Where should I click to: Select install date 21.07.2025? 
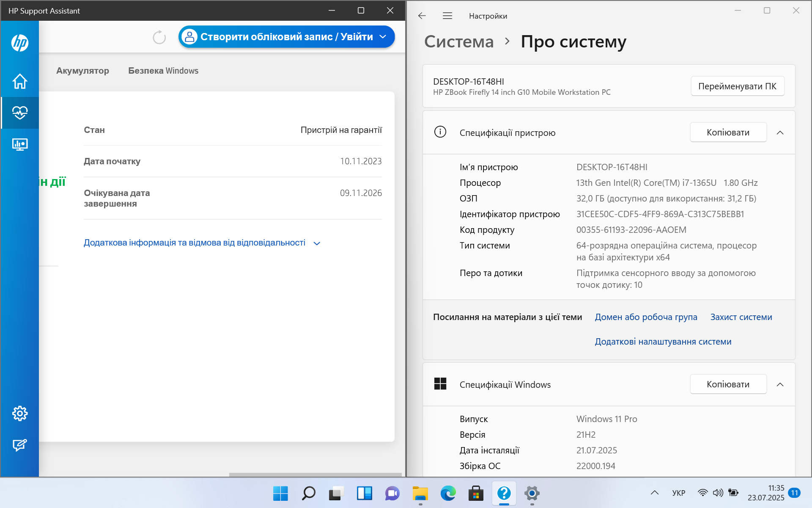coord(596,450)
